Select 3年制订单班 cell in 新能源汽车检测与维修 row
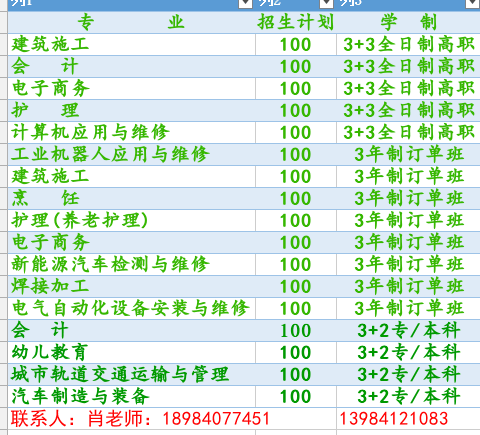Viewport: 480px width, 435px height. pyautogui.click(x=408, y=264)
